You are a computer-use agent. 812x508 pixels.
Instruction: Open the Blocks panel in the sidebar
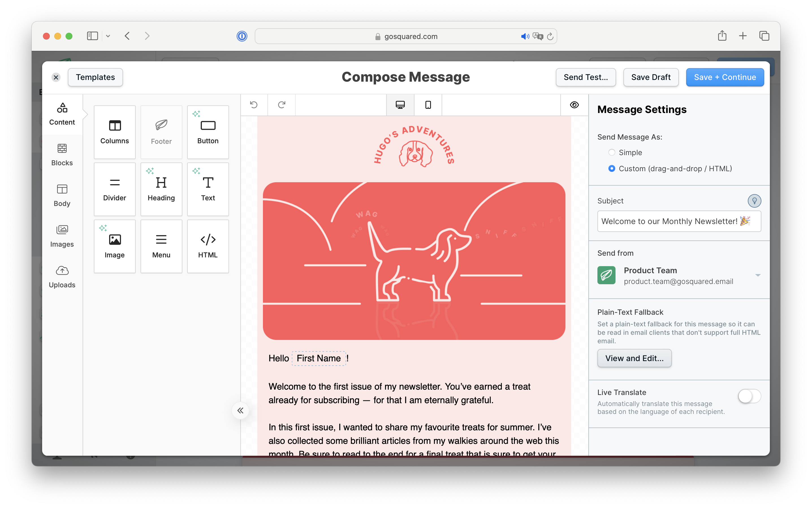click(x=62, y=155)
